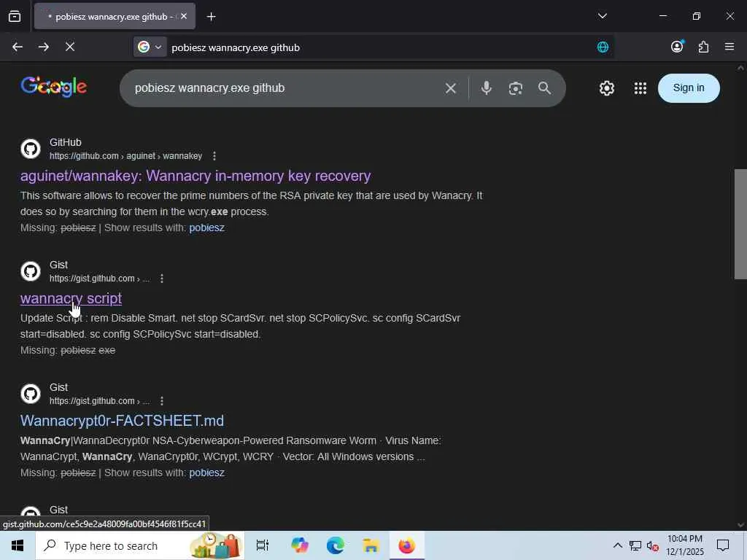Click the Firefox taskbar icon

coord(406,545)
